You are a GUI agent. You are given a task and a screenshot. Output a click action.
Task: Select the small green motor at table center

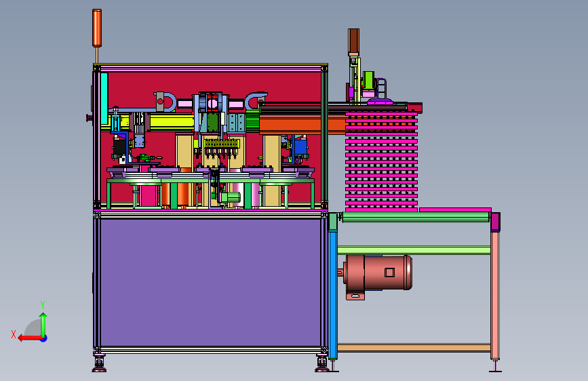[x=231, y=197]
